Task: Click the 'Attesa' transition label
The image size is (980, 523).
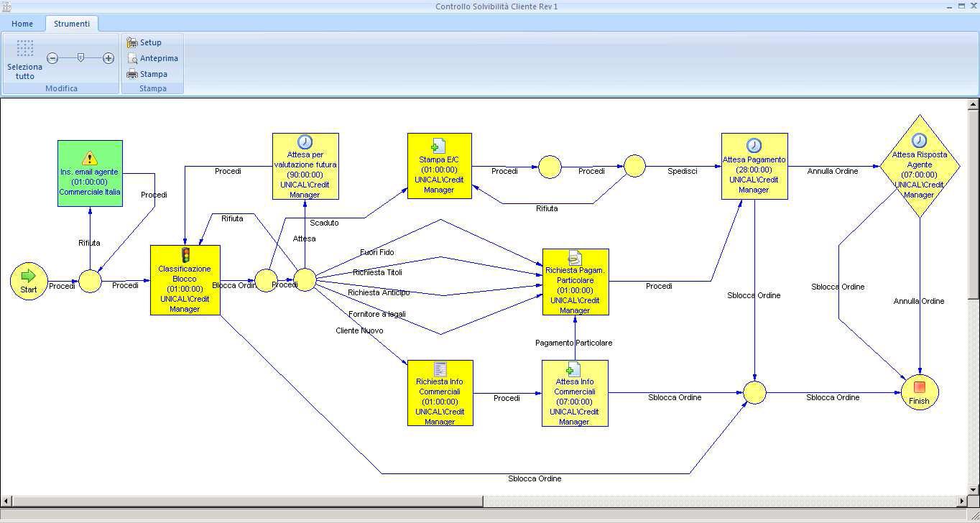Action: pos(305,239)
